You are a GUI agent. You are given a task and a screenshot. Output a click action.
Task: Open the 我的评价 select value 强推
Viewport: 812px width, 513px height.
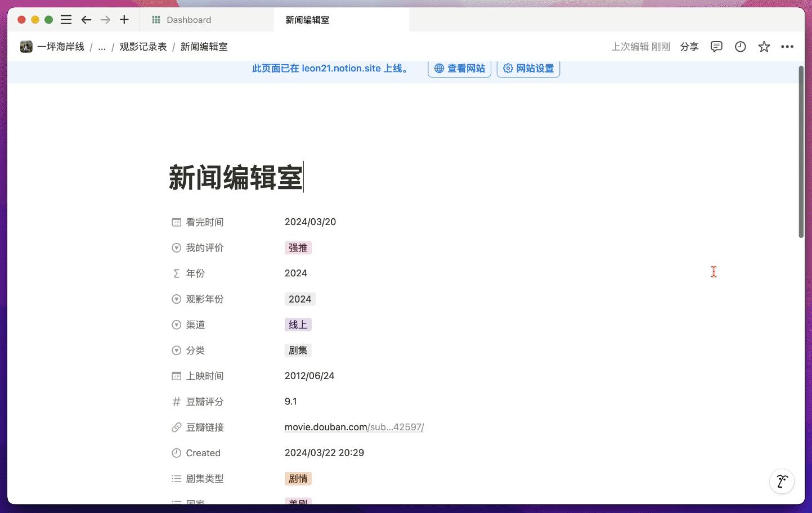pos(298,247)
